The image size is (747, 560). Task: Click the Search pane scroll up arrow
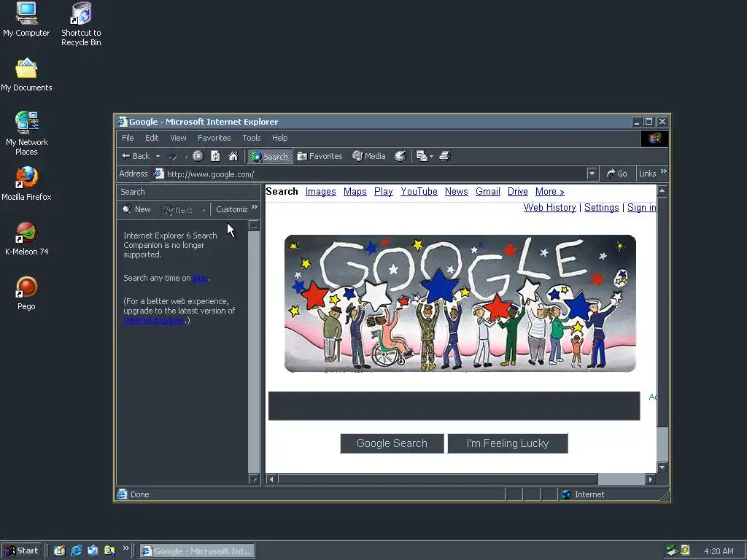(x=254, y=225)
